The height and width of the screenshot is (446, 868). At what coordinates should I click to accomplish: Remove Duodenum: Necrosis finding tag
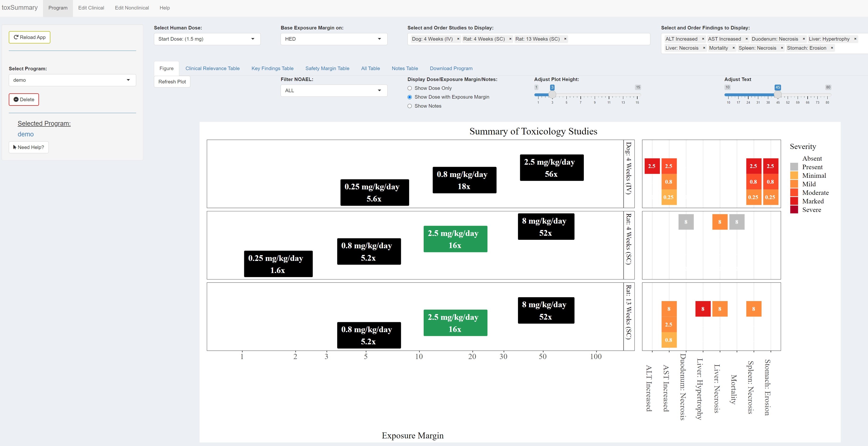pyautogui.click(x=804, y=39)
